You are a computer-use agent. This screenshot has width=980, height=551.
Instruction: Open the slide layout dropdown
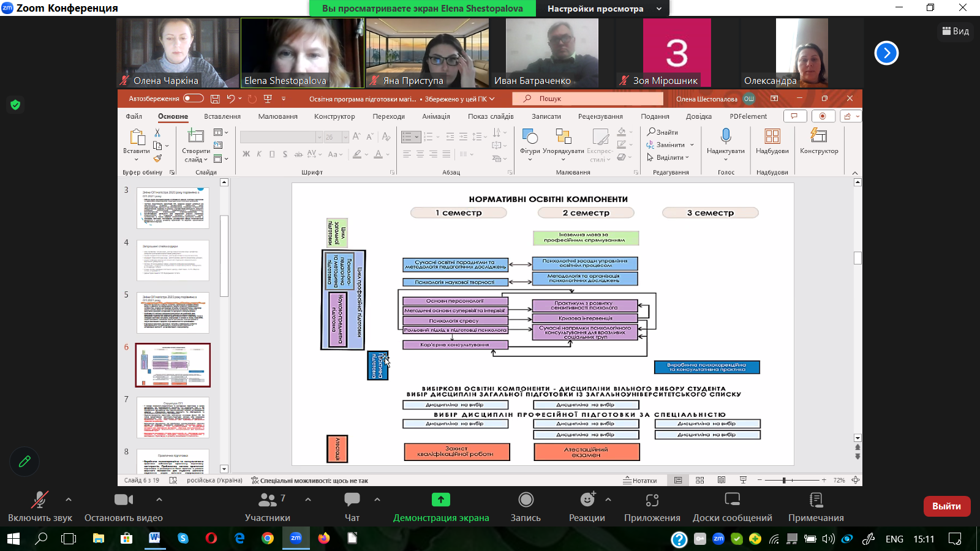coord(221,132)
